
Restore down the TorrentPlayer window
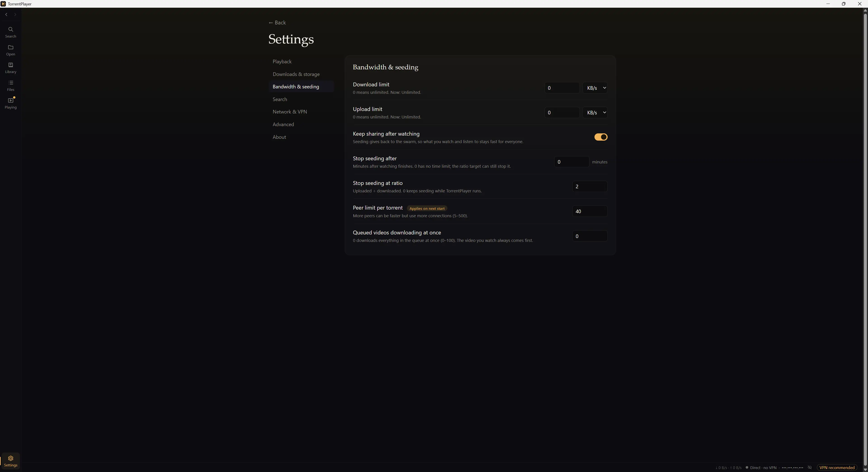(x=843, y=4)
